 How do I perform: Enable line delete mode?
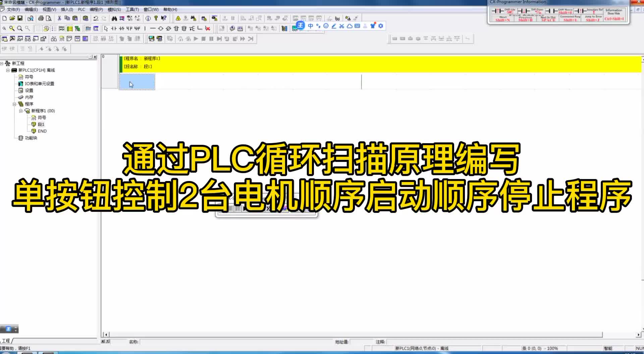coord(208,28)
